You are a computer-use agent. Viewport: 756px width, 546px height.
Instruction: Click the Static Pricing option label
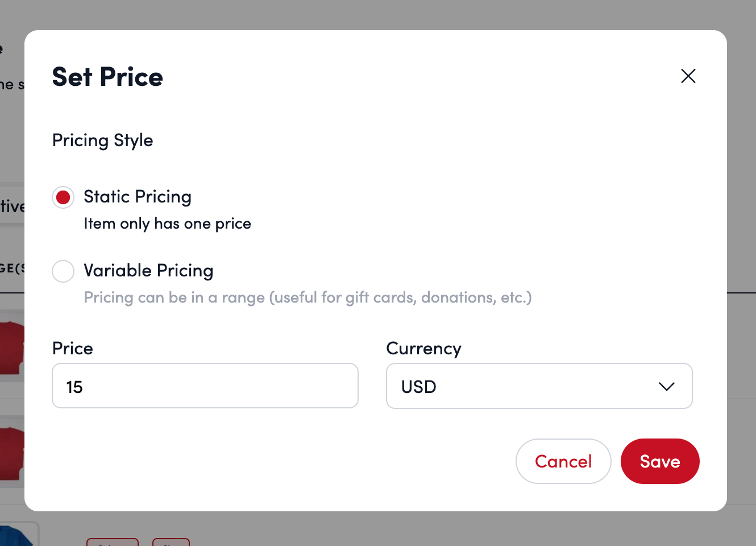click(x=137, y=197)
